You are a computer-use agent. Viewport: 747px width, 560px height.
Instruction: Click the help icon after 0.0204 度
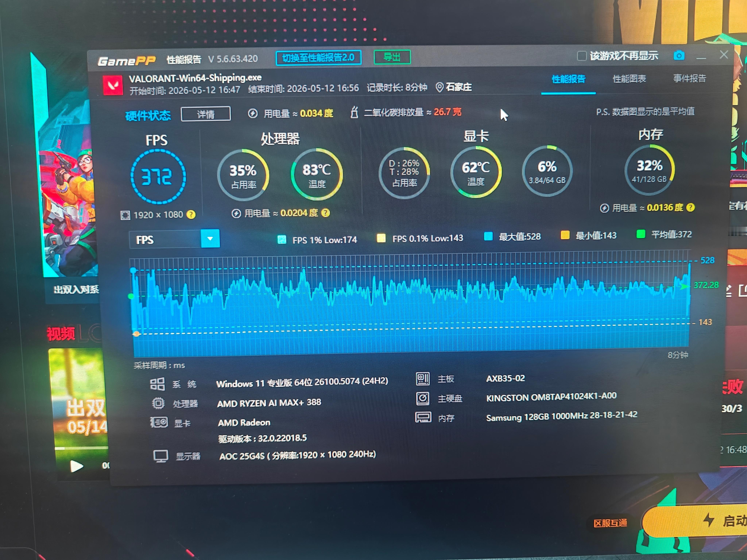[326, 213]
